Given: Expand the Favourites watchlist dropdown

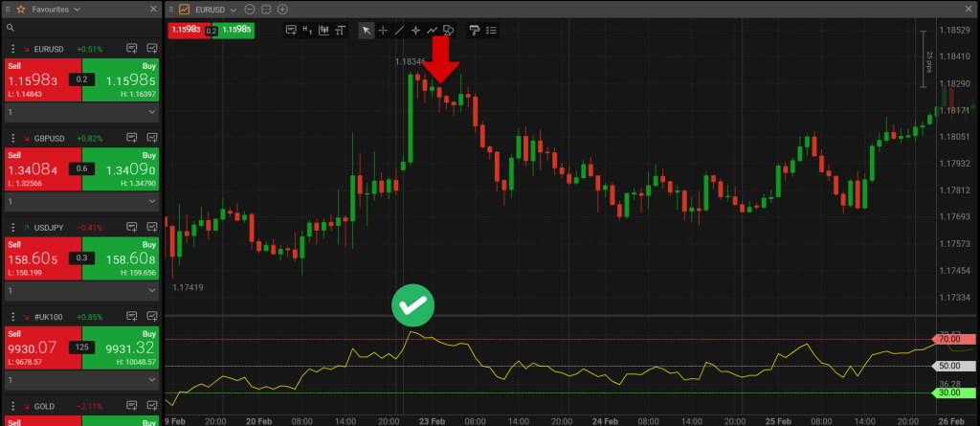Looking at the screenshot, I should click(77, 9).
